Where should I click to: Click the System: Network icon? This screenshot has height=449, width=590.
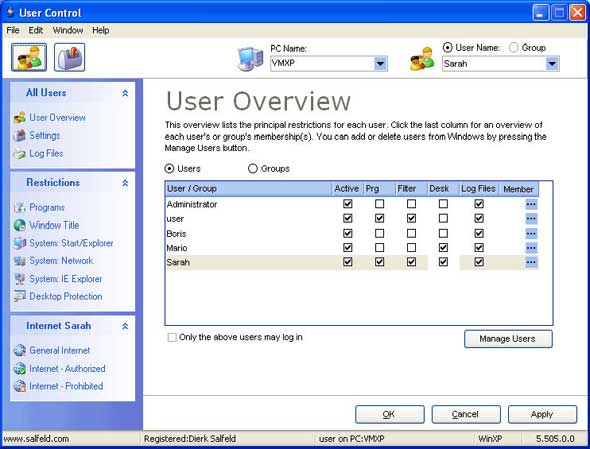click(20, 261)
